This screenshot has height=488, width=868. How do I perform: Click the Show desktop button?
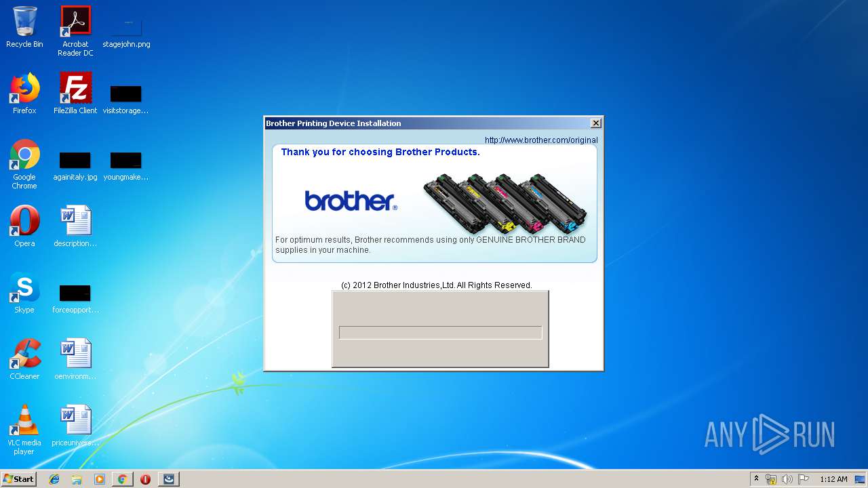[x=861, y=479]
